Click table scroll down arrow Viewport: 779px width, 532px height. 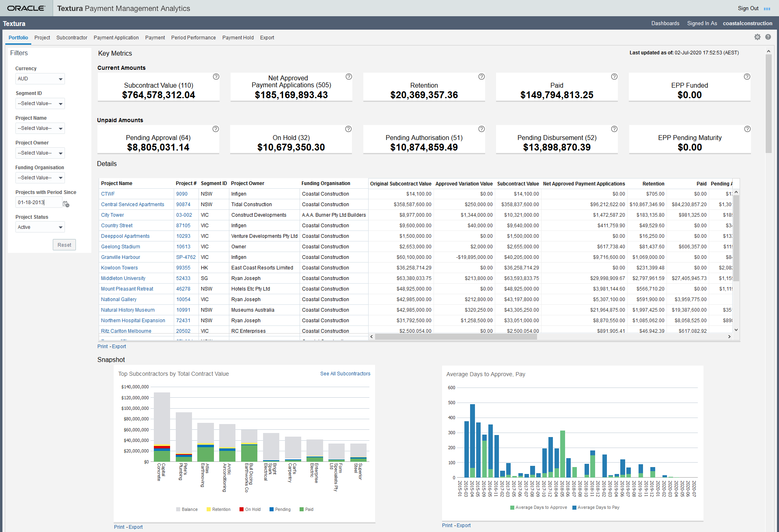(736, 330)
